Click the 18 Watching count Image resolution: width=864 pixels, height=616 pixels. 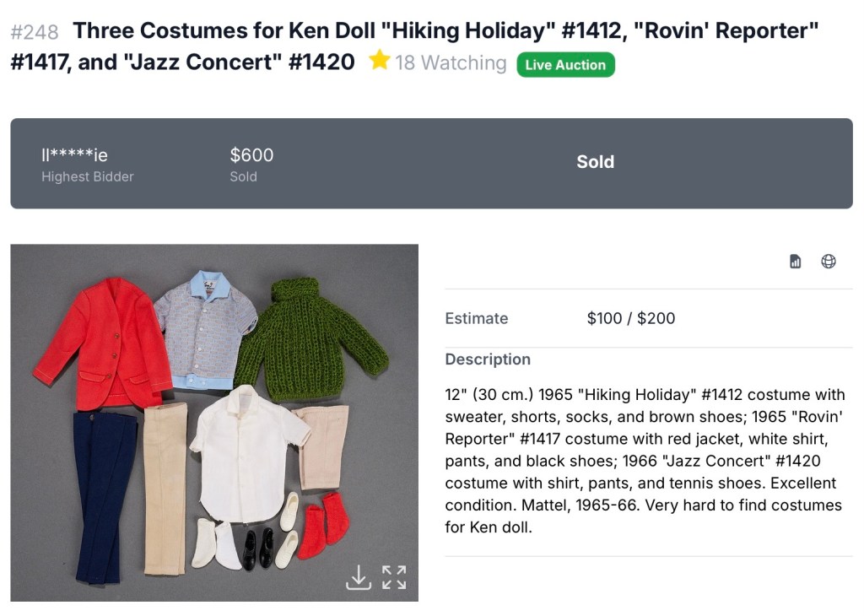(x=451, y=63)
